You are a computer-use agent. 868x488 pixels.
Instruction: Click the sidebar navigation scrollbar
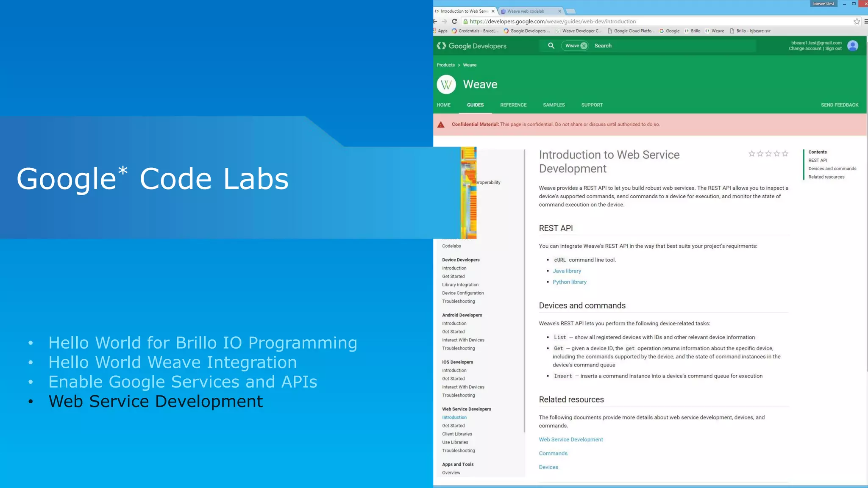tap(524, 291)
